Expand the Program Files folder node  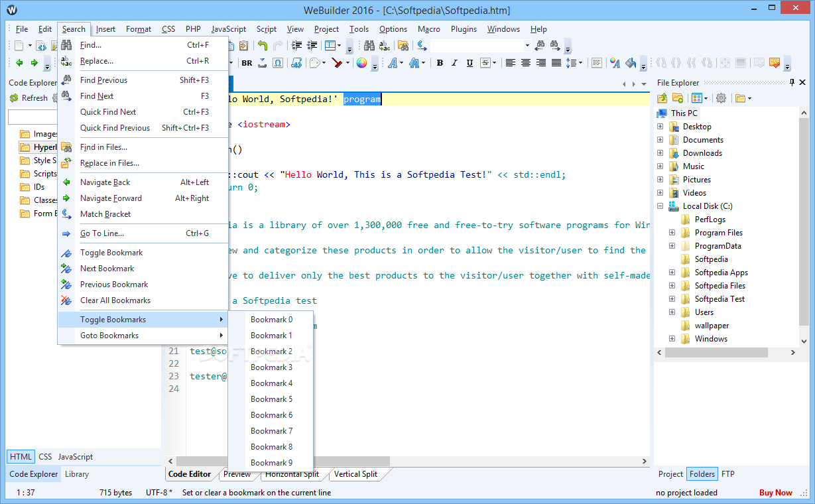point(672,233)
